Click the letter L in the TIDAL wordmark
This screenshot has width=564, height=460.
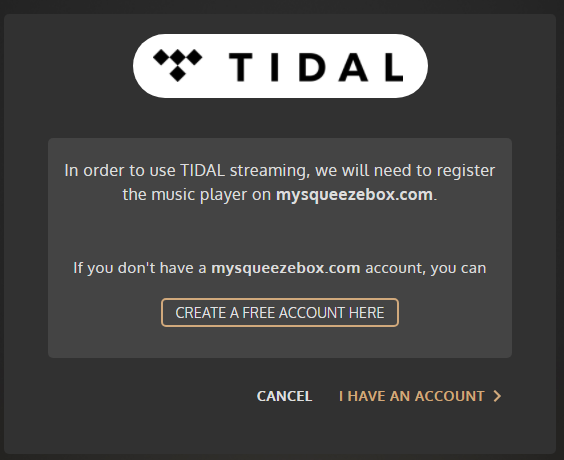coord(394,67)
